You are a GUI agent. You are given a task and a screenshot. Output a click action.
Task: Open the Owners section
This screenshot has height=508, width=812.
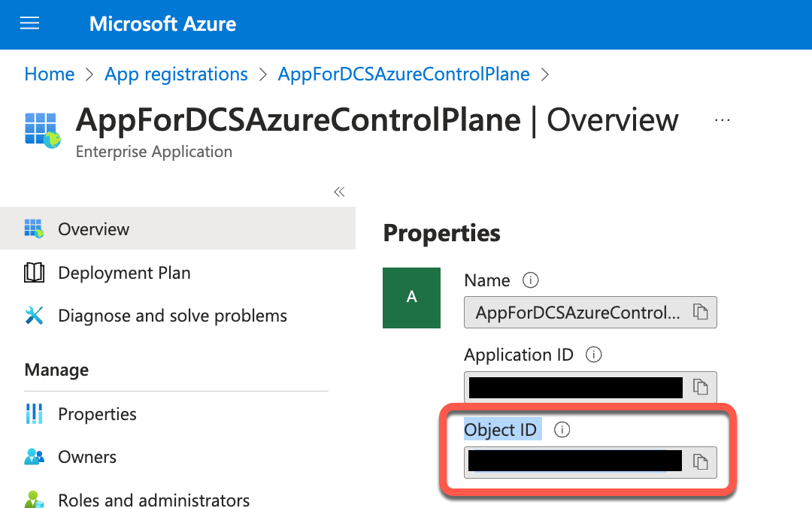tap(87, 457)
